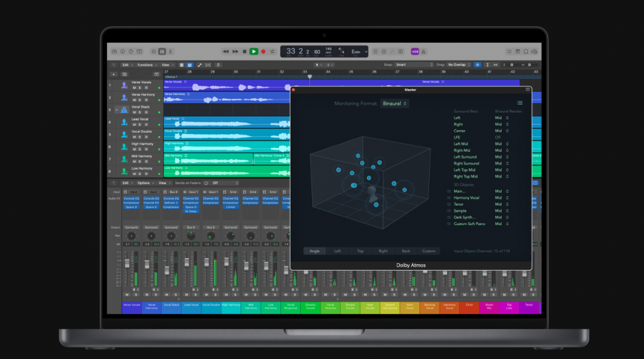Toggle Show Flex icon in the tracks menu bar
644x359 pixels.
point(208,65)
